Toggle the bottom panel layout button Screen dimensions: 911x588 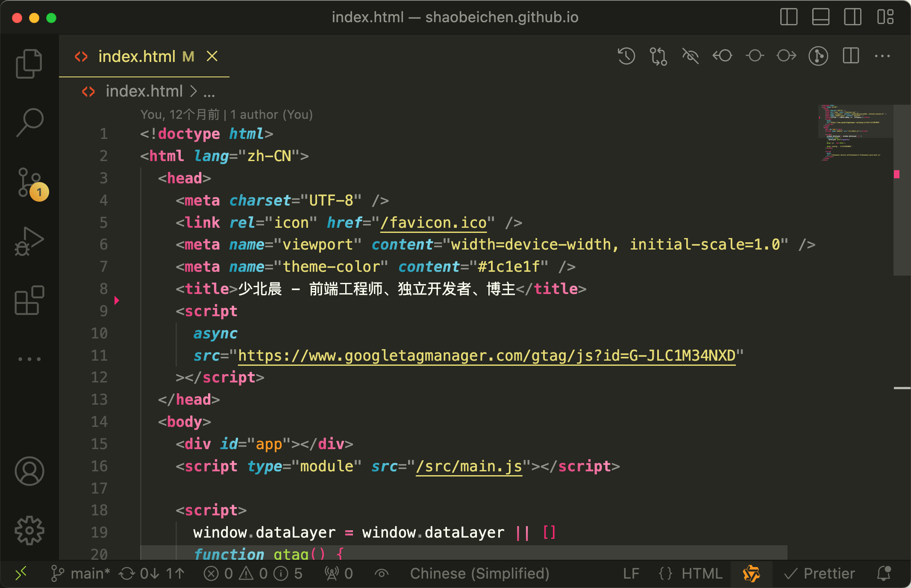[x=820, y=17]
